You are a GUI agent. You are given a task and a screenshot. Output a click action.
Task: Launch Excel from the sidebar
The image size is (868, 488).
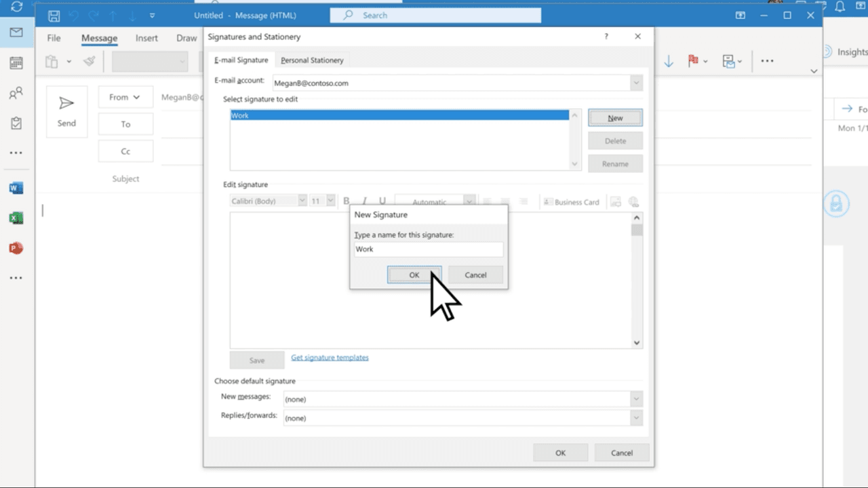pyautogui.click(x=16, y=218)
